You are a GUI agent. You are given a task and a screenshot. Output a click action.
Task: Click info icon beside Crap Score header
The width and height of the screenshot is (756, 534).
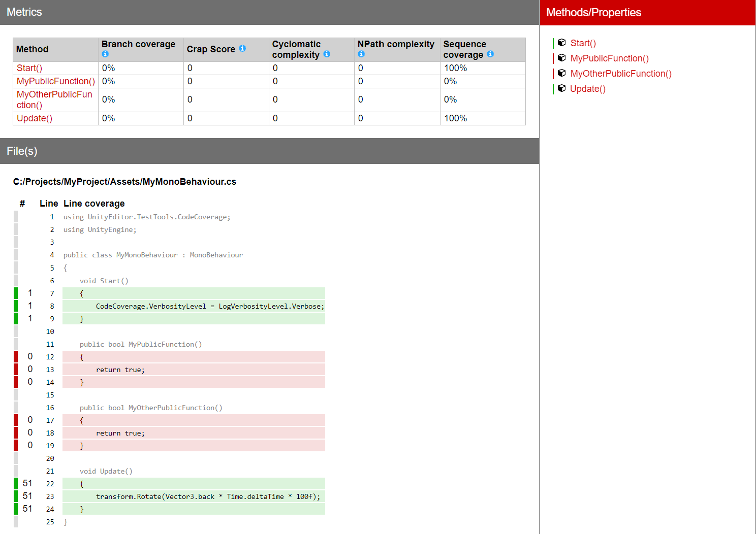pos(242,49)
